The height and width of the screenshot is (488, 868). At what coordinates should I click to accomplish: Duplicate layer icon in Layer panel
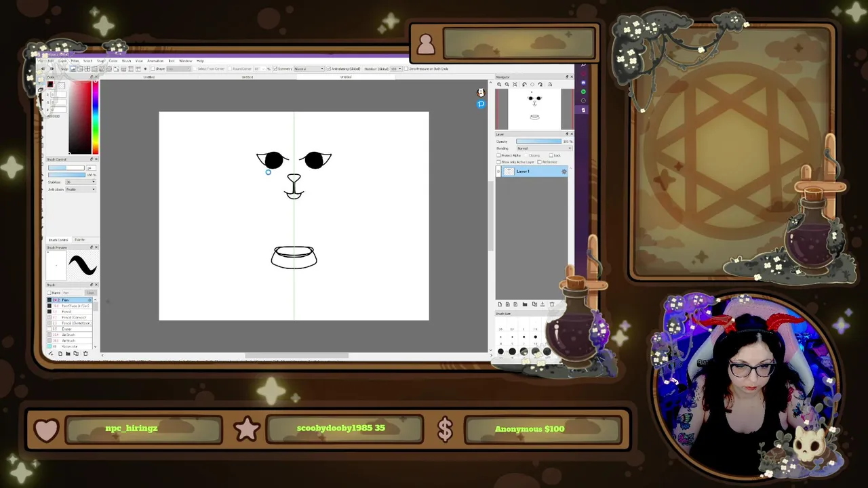[534, 304]
